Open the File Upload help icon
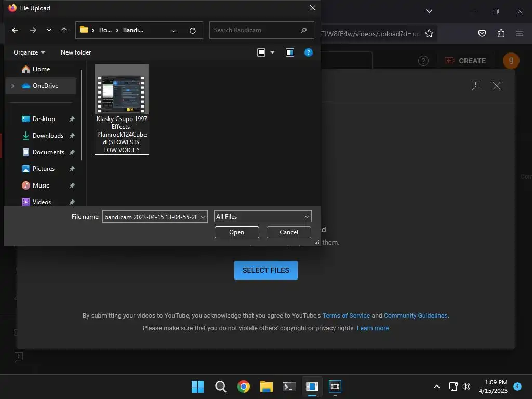Screen dimensions: 532x399 click(x=309, y=52)
